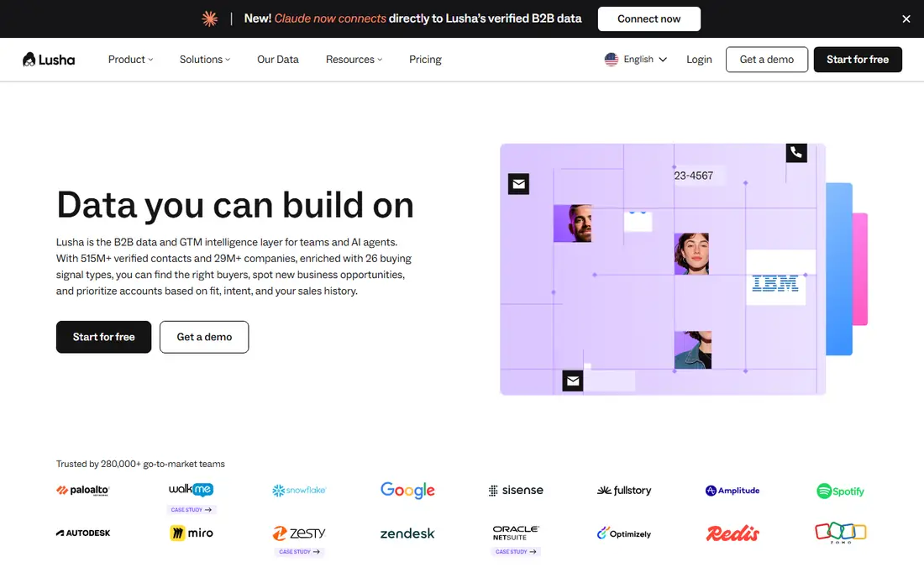Open the Zesty case study link

click(299, 552)
